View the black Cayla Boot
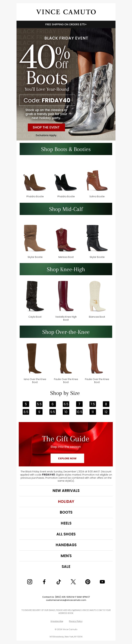Viewport: 132px width, 644px height. (x=35, y=296)
